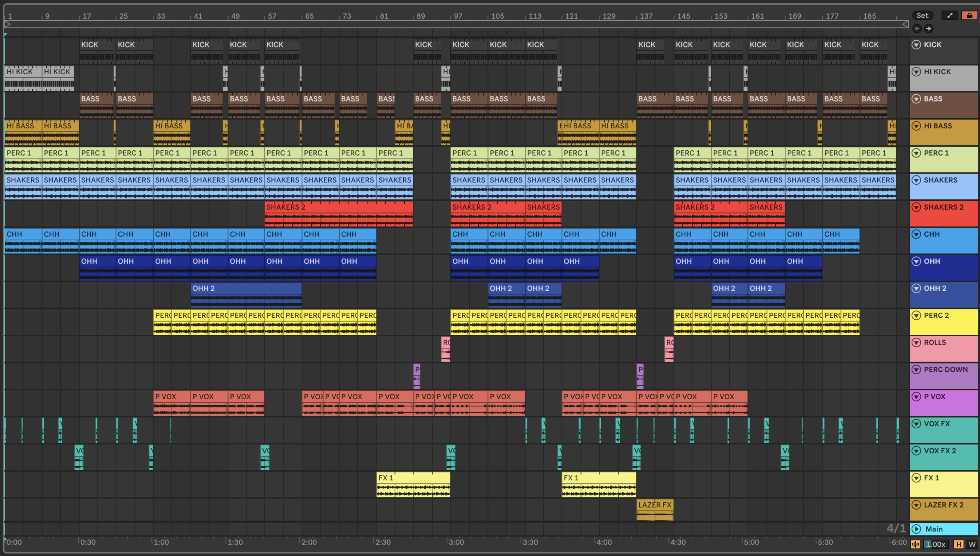Click bar 97 in the beat ruler
980x556 pixels.
click(458, 16)
